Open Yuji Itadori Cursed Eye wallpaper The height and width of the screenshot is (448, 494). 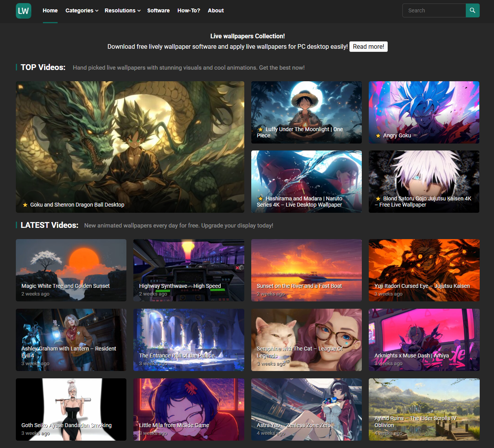[424, 270]
